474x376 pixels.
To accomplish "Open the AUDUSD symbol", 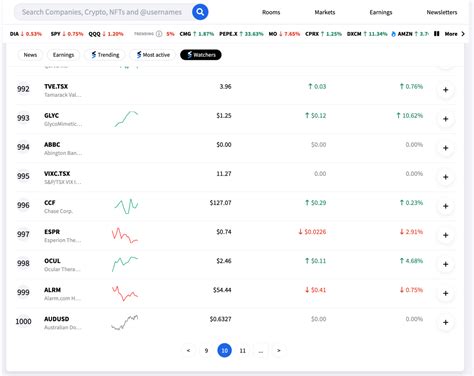I will pos(57,319).
